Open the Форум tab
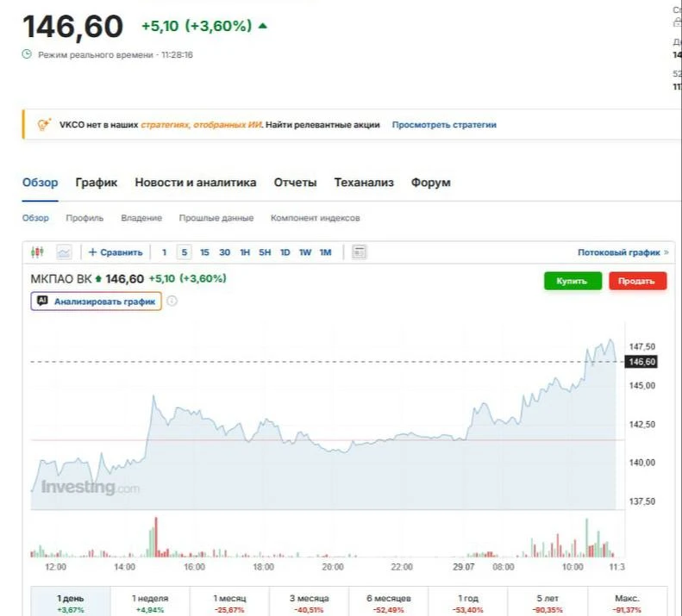Screen dimensions: 682x616 click(x=430, y=183)
